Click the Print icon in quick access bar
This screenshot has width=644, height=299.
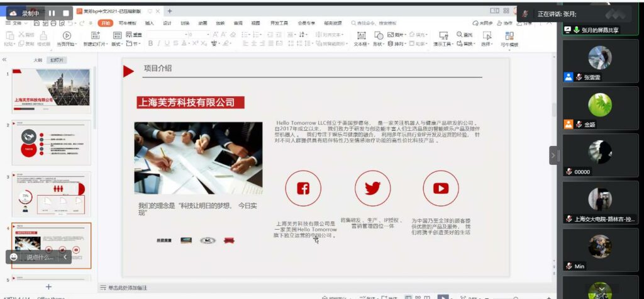53,23
